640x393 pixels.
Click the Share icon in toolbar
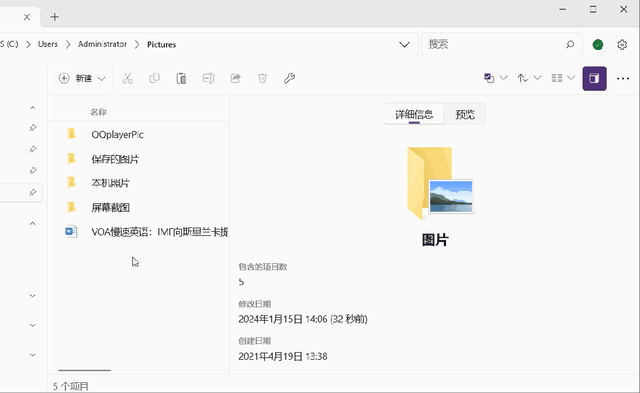(236, 78)
